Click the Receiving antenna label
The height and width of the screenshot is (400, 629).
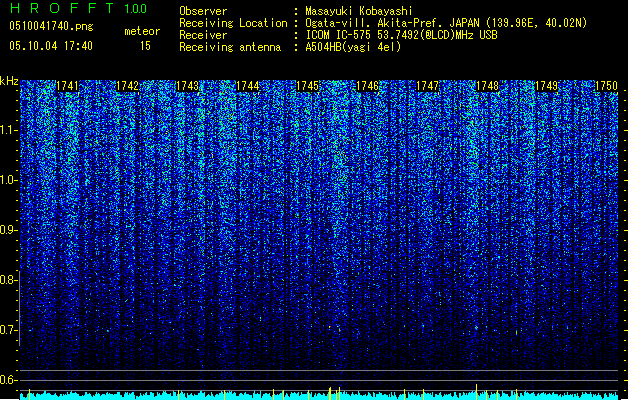pos(230,47)
